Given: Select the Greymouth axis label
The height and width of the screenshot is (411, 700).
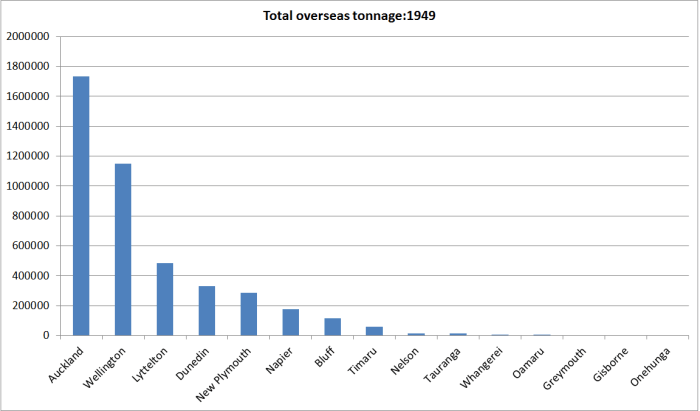Looking at the screenshot, I should (565, 369).
